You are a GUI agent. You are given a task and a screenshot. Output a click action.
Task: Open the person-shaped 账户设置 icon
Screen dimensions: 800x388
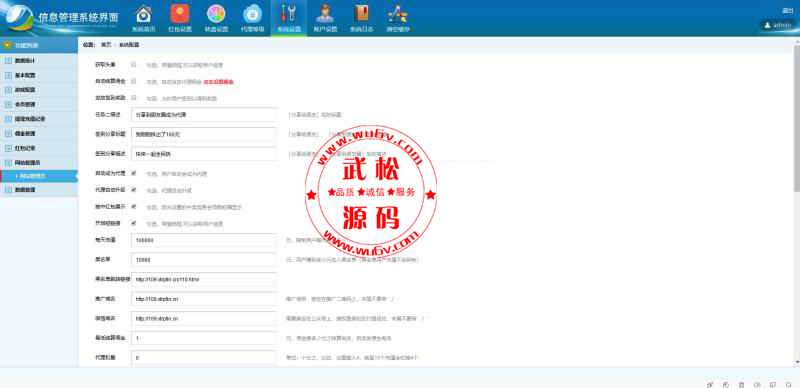click(325, 18)
